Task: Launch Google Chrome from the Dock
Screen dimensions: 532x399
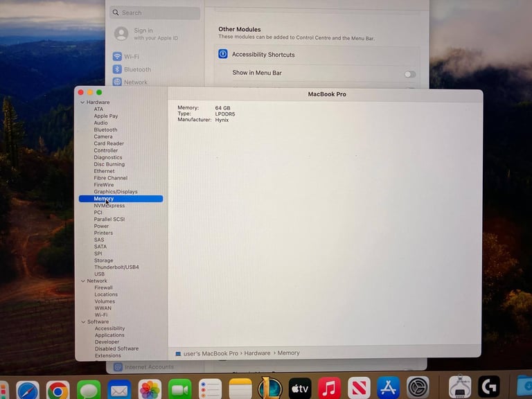Action: (x=57, y=390)
